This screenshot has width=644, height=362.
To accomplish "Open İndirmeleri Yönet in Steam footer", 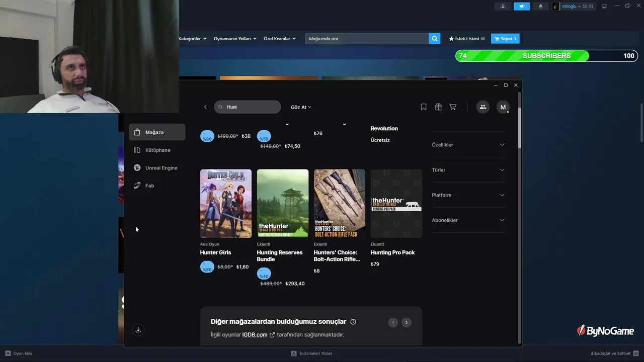I will click(x=311, y=353).
